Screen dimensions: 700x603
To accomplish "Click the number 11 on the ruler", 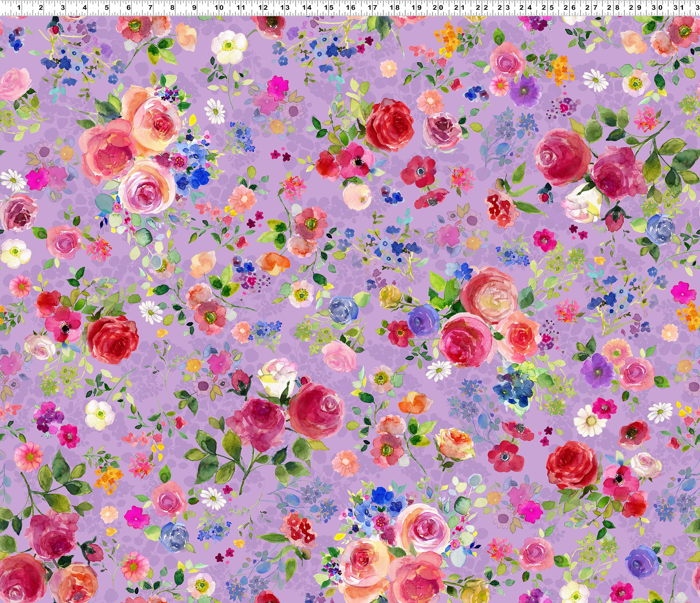I will click(x=241, y=7).
